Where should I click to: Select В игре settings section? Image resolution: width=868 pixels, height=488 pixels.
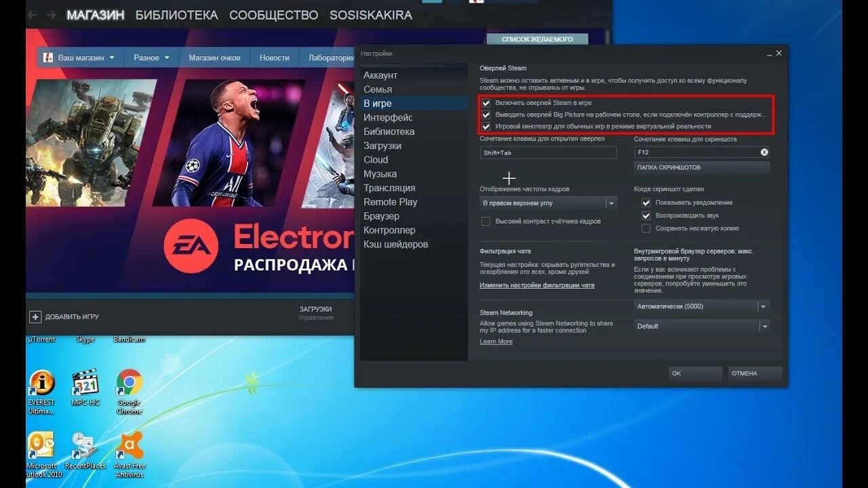point(378,104)
